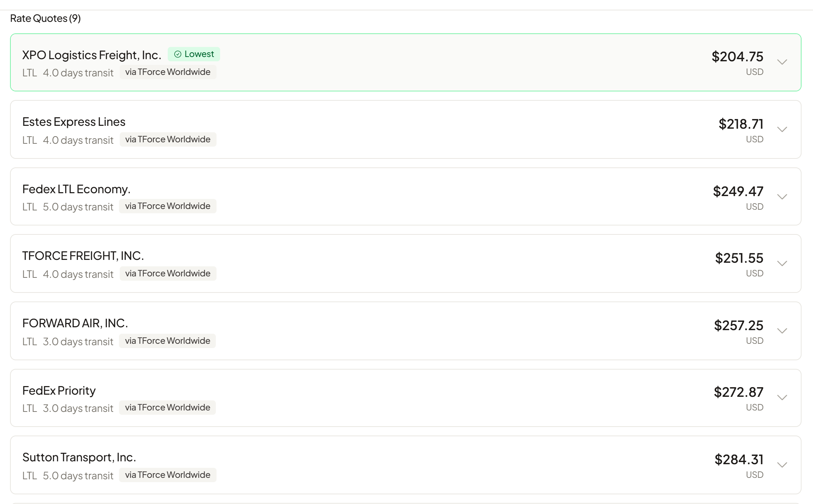Select the FedEx Priority carrier name
The height and width of the screenshot is (504, 813).
click(59, 390)
